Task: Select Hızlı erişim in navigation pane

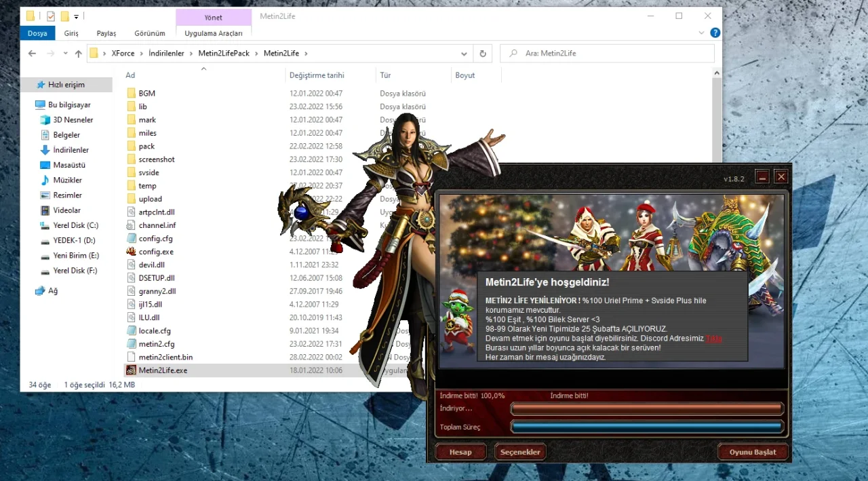Action: pos(66,85)
